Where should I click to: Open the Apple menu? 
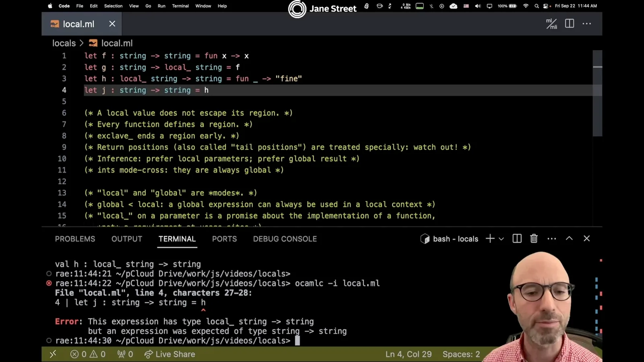point(50,6)
